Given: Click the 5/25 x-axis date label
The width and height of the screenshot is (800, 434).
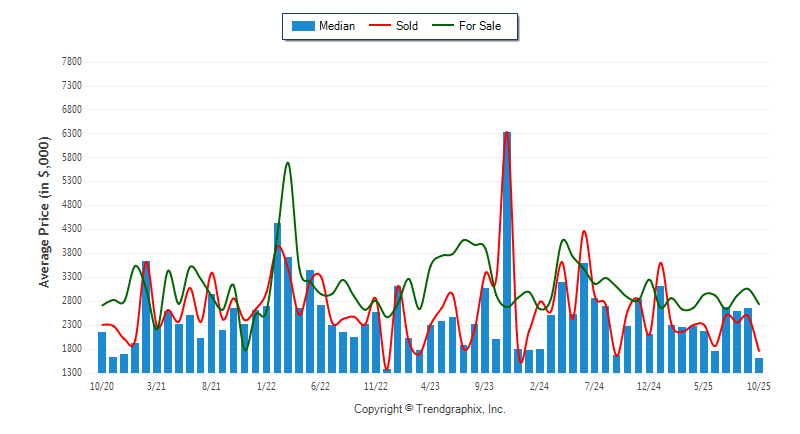Looking at the screenshot, I should click(704, 385).
